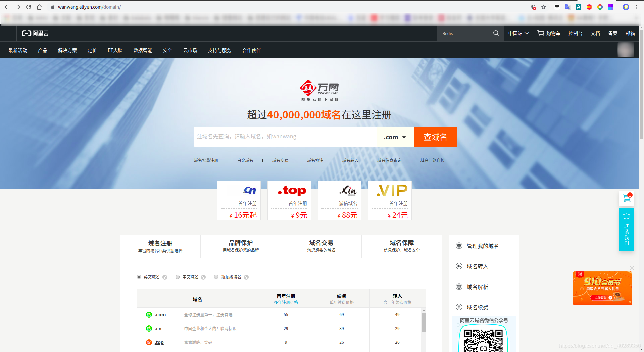
Task: Bookmark this page with star icon
Action: [x=544, y=7]
